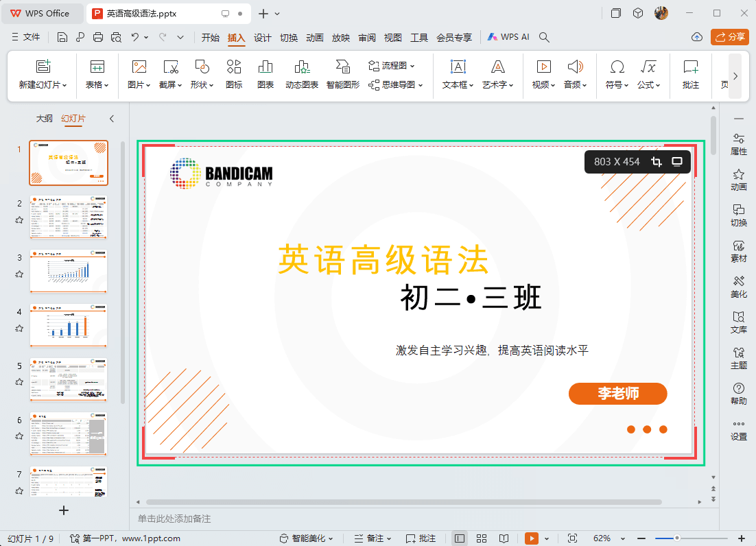Click the orange 分享 share button
This screenshot has height=546, width=756.
click(729, 37)
